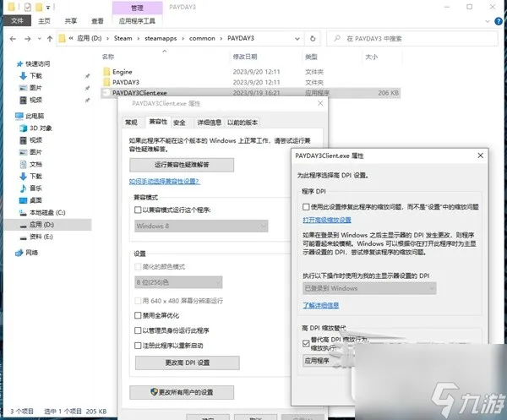Toggle register program for restart checkbox
The height and width of the screenshot is (420, 507).
(x=138, y=346)
